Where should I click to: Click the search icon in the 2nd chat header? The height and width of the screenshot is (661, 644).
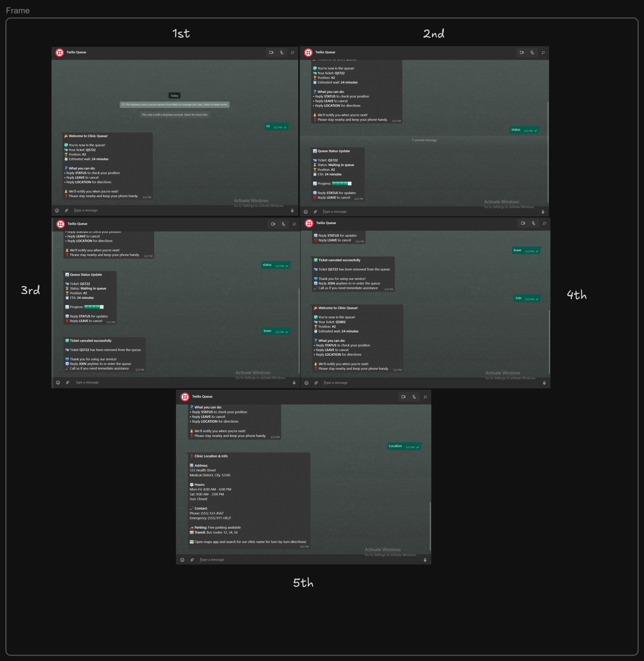[543, 53]
